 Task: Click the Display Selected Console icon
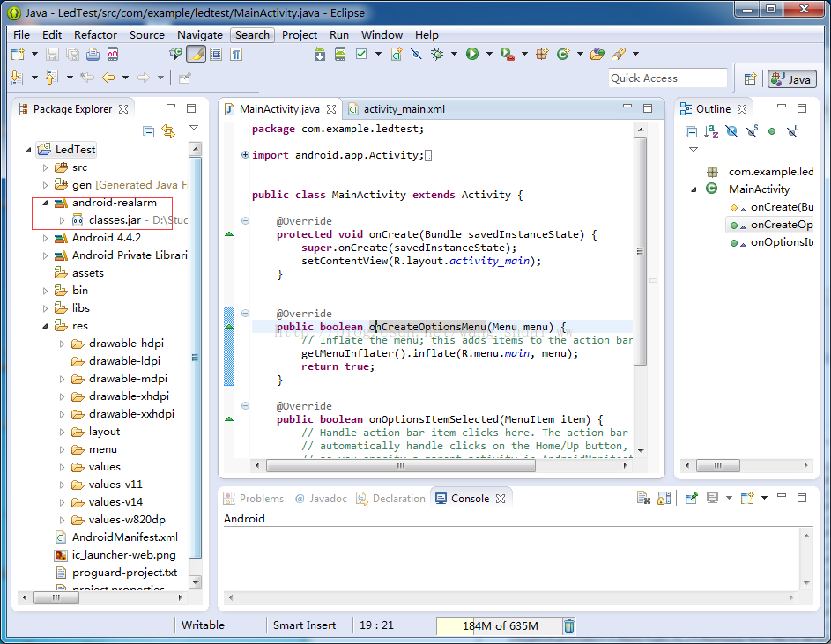(712, 499)
